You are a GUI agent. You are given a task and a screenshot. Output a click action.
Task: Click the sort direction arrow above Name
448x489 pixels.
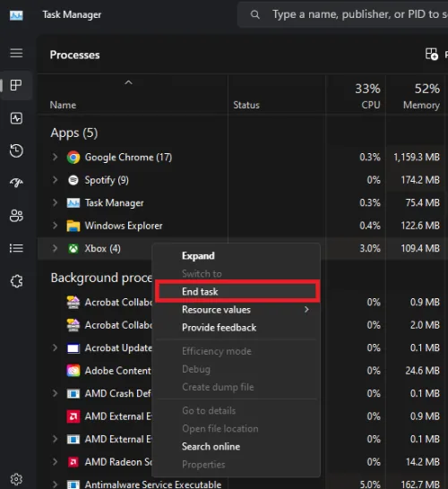[x=128, y=82]
